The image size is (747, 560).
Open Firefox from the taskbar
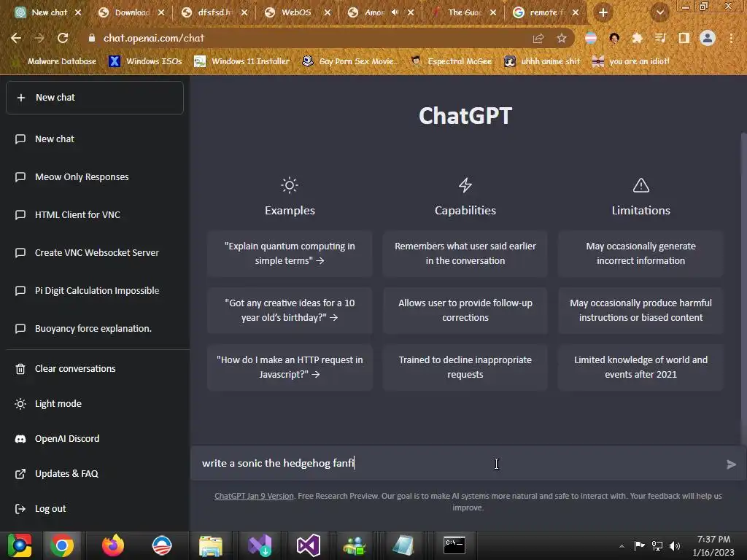pyautogui.click(x=113, y=545)
